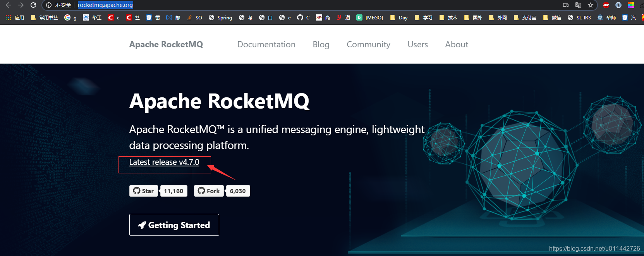
Task: Expand the 技术 bookmark folder
Action: tap(448, 17)
